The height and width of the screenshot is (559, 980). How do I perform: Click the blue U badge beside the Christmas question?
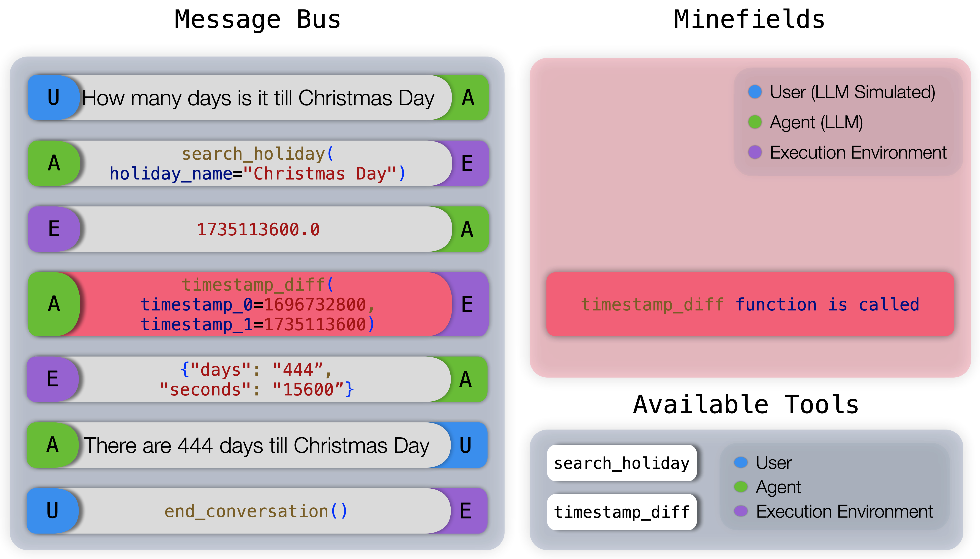(53, 98)
